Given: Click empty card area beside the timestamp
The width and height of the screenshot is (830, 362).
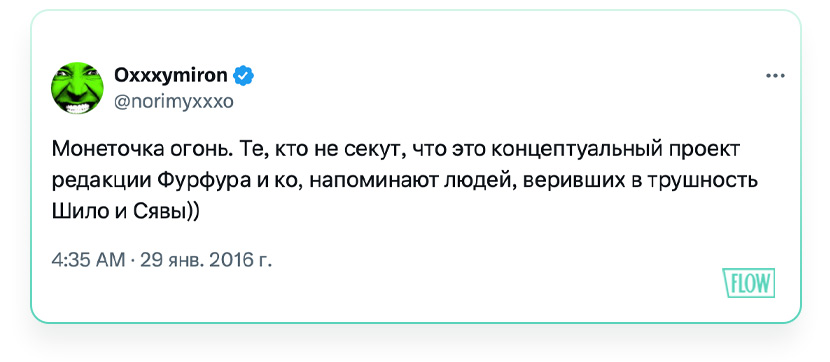Looking at the screenshot, I should coord(476,260).
